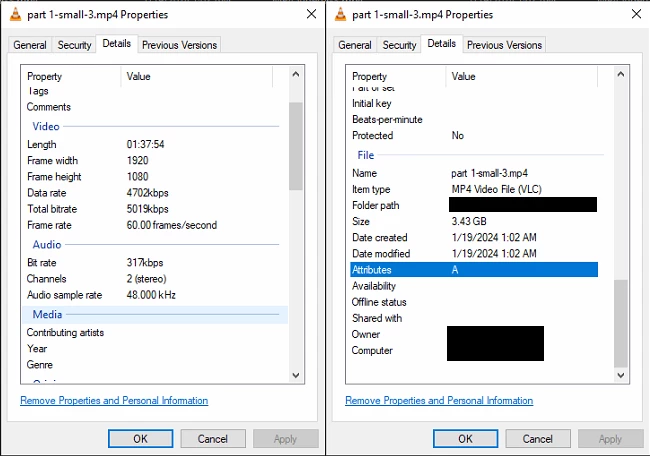Click the Property column header in the left window
650x456 pixels.
[x=71, y=76]
